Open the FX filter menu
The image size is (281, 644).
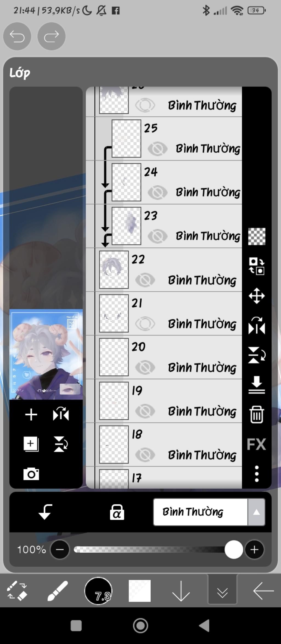pyautogui.click(x=256, y=444)
